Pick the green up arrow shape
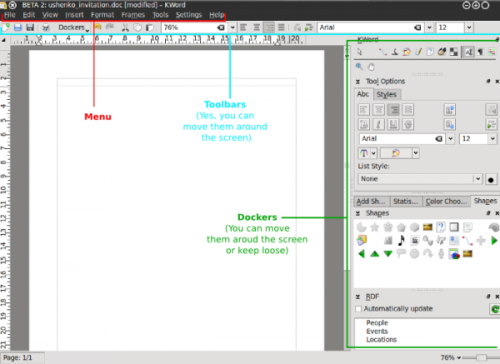 click(x=375, y=254)
